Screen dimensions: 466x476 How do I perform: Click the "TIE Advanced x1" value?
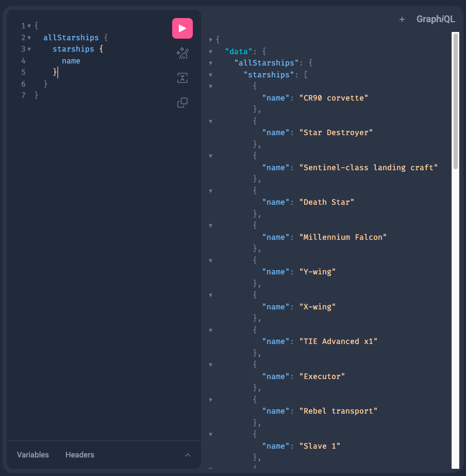coord(338,341)
